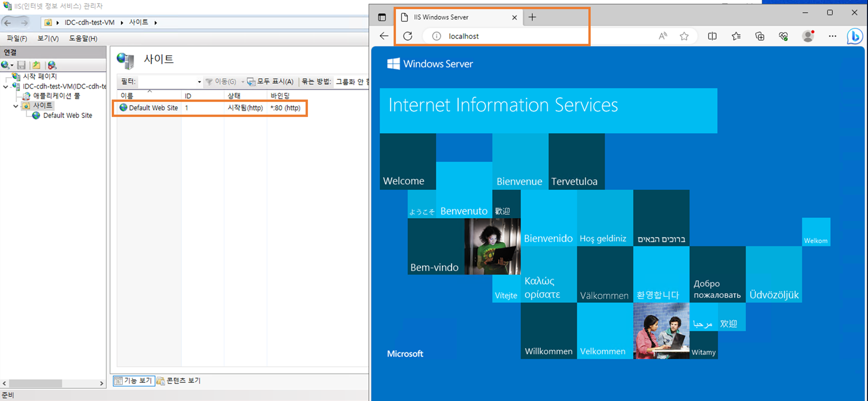Click the split screen icon in Edge
This screenshot has height=401, width=868.
(712, 36)
